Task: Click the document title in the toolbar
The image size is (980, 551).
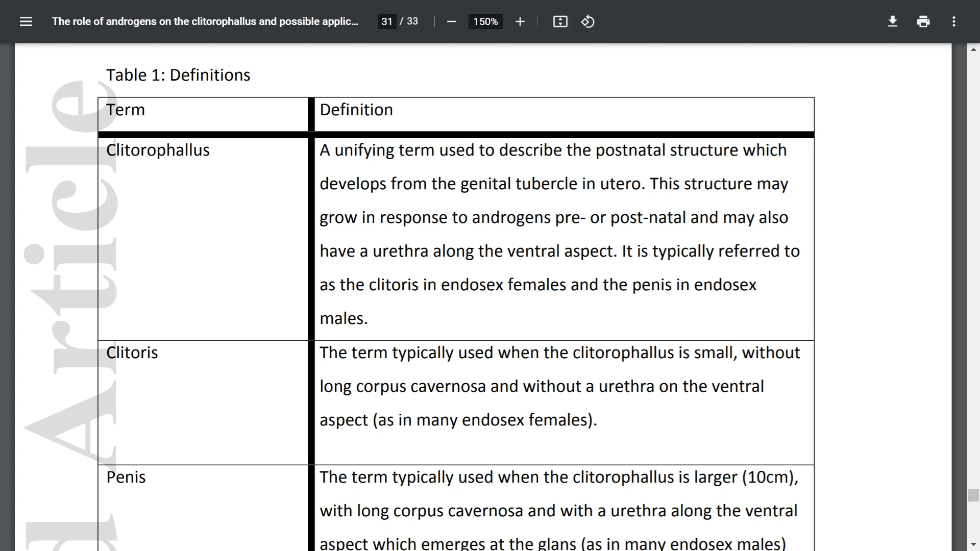Action: (x=205, y=21)
